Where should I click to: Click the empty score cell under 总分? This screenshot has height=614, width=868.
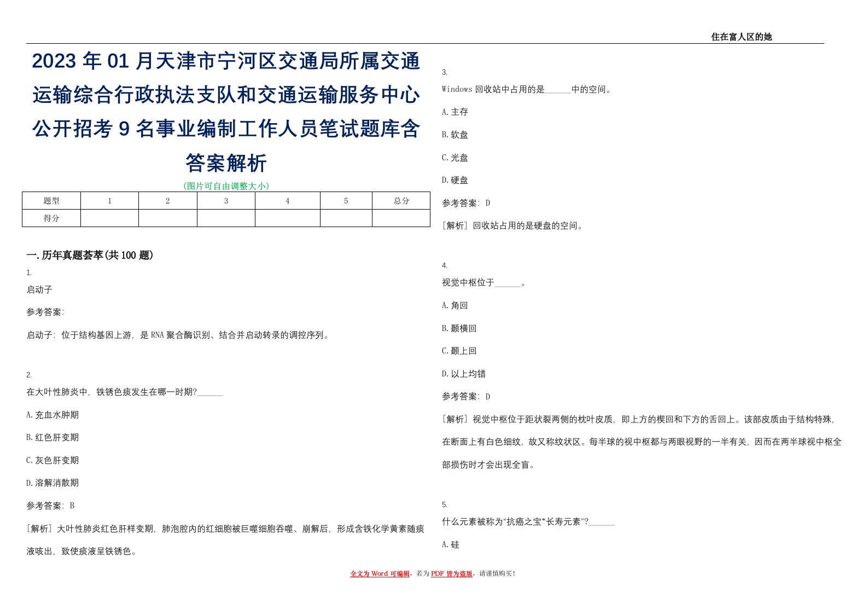click(401, 218)
